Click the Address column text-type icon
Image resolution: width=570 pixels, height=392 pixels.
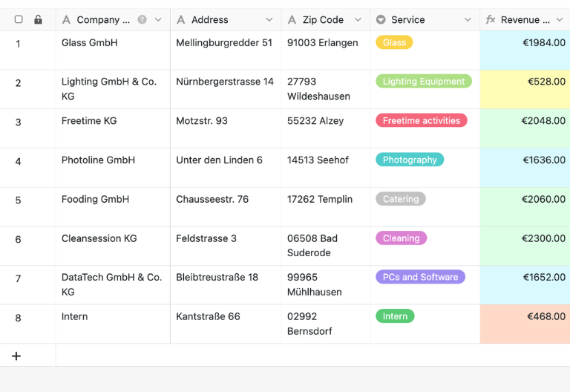(x=180, y=19)
